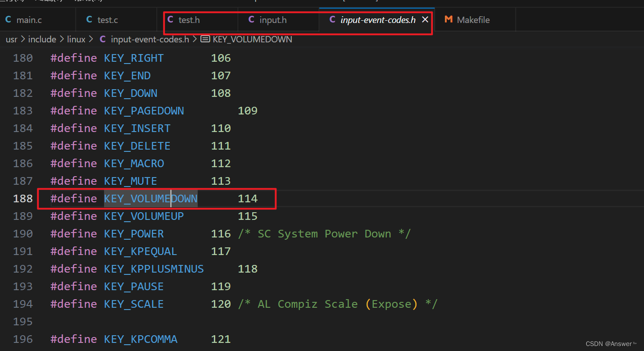Open the include breadcrumb segment
Viewport: 644px width, 351px height.
[x=42, y=39]
